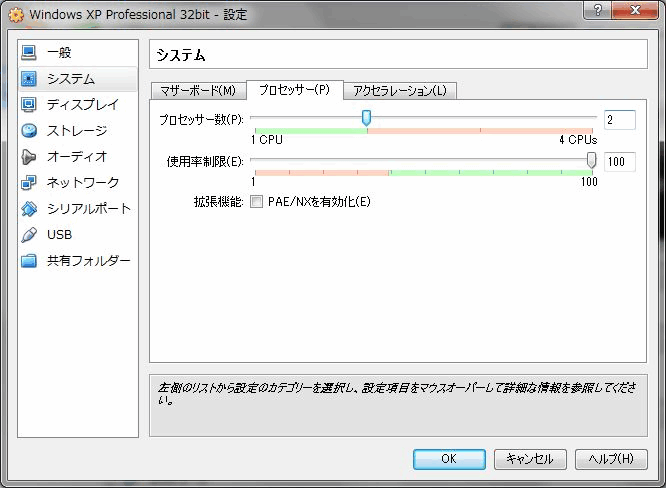Switch to プロセッサー(P) tab
The width and height of the screenshot is (666, 488).
294,90
